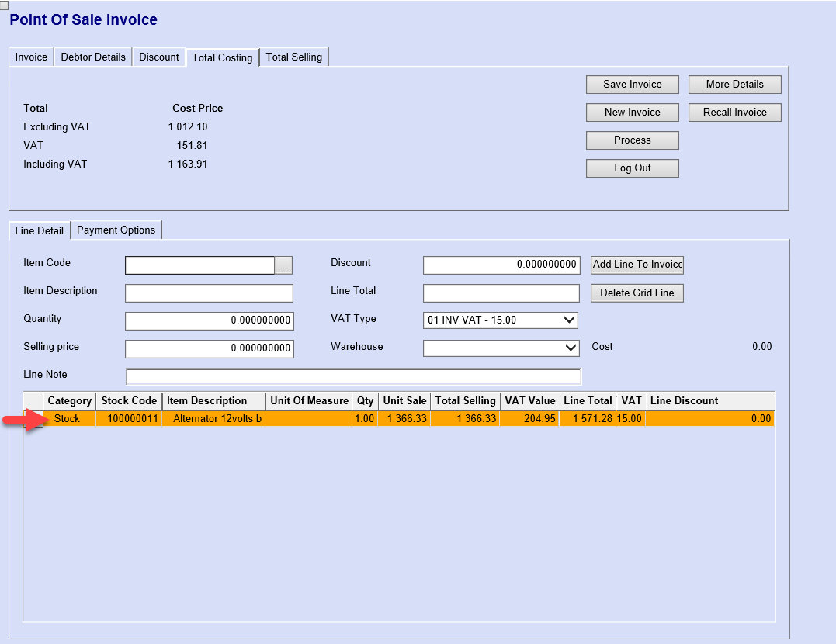Select the row header of Stock grid line
This screenshot has width=836, height=644.
(33, 419)
